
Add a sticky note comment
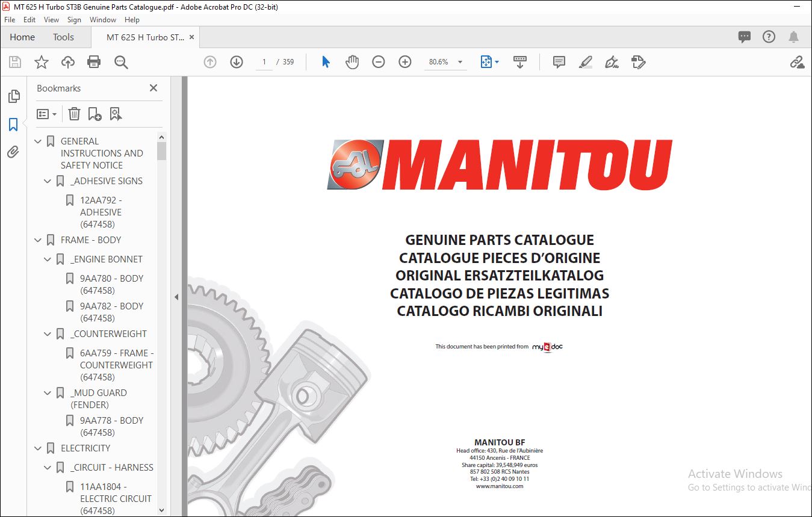[559, 62]
